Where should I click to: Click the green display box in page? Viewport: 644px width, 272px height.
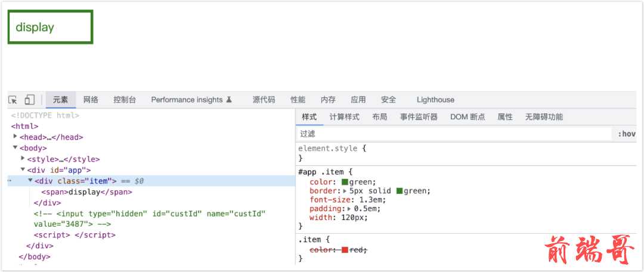point(51,27)
